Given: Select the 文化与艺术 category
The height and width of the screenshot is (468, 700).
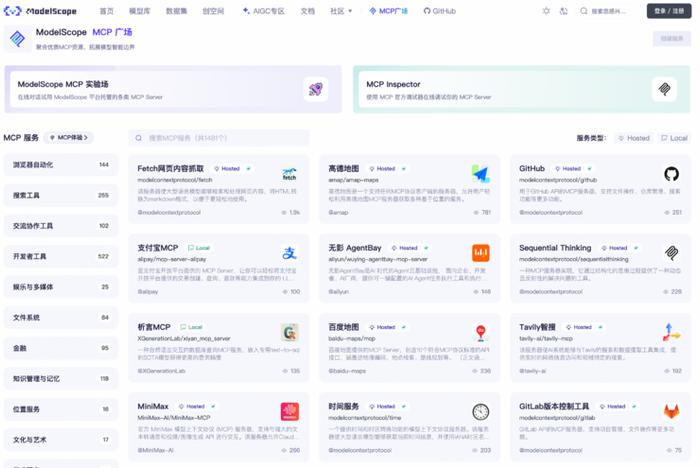Looking at the screenshot, I should pyautogui.click(x=61, y=440).
